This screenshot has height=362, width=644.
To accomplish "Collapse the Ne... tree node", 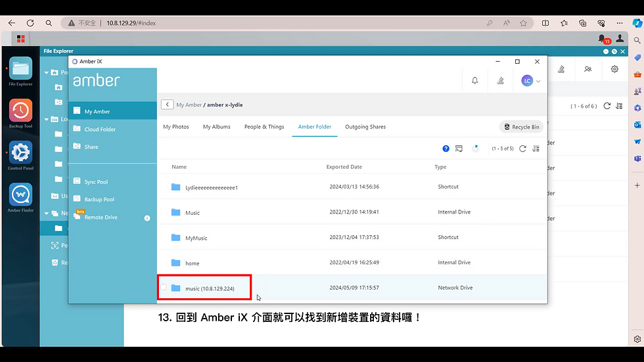I will point(47,213).
